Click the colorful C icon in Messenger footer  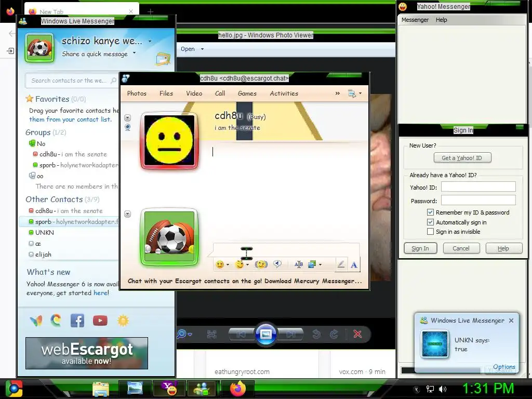click(x=56, y=320)
